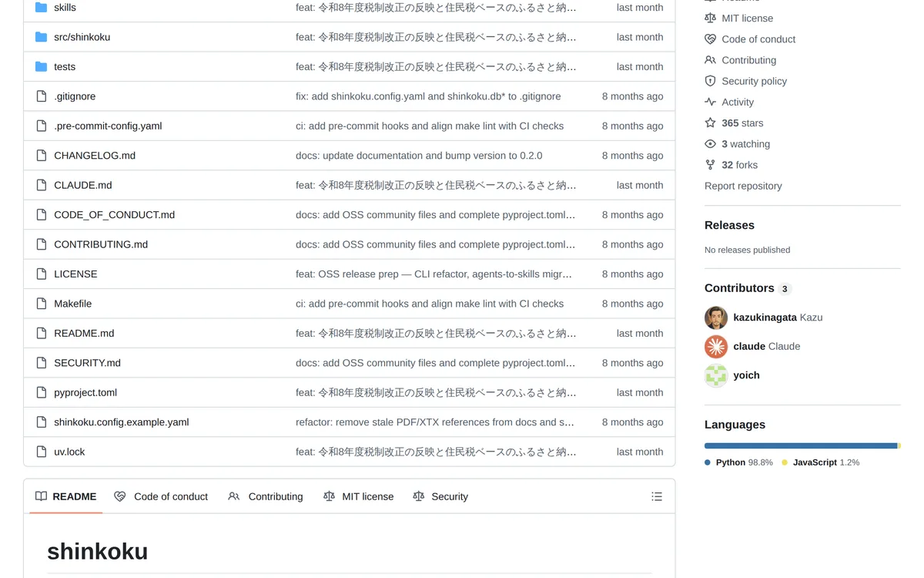924x578 pixels.
Task: Click the "last month" timestamp for uv.lock
Action: point(640,452)
